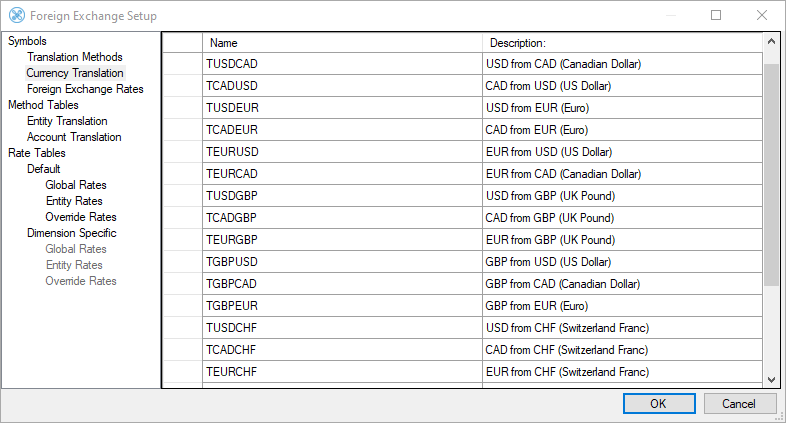Select Account Translation tree item
Screen dimensions: 786x423
click(74, 137)
